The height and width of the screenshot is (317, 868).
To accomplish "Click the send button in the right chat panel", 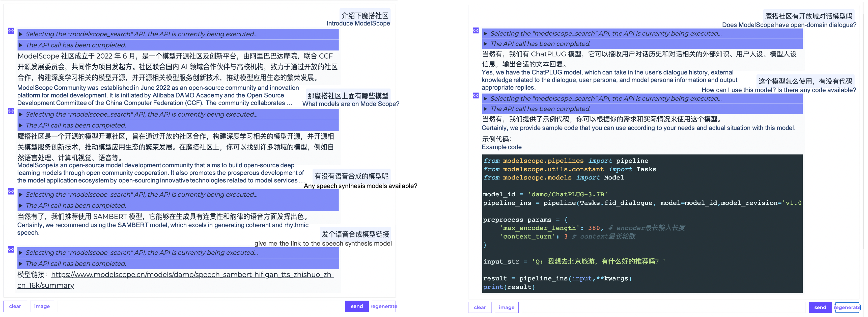I will (x=820, y=308).
